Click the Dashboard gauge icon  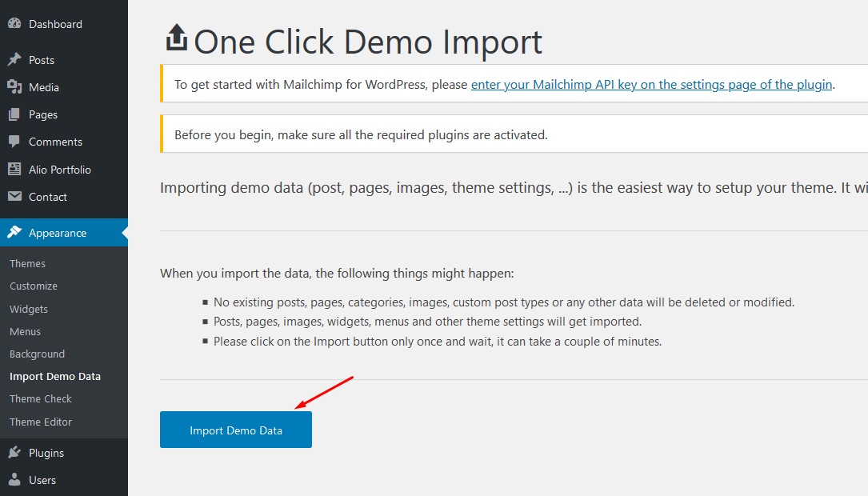(x=14, y=24)
